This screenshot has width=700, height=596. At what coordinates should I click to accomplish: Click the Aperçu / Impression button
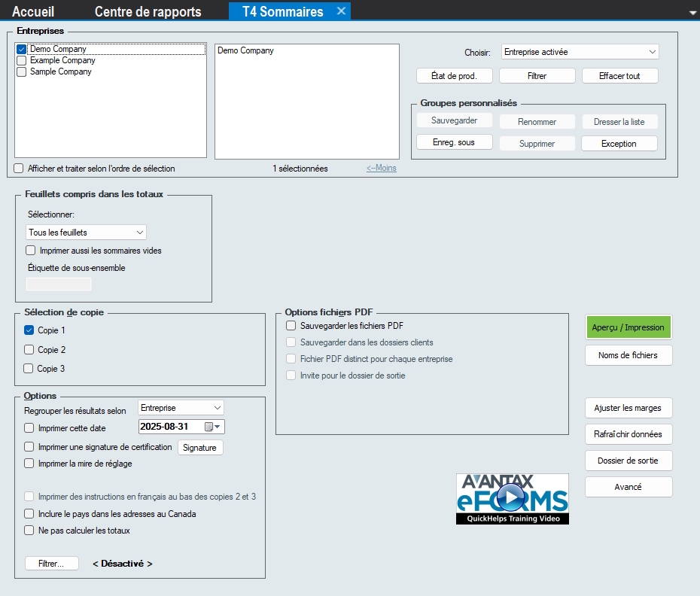628,327
